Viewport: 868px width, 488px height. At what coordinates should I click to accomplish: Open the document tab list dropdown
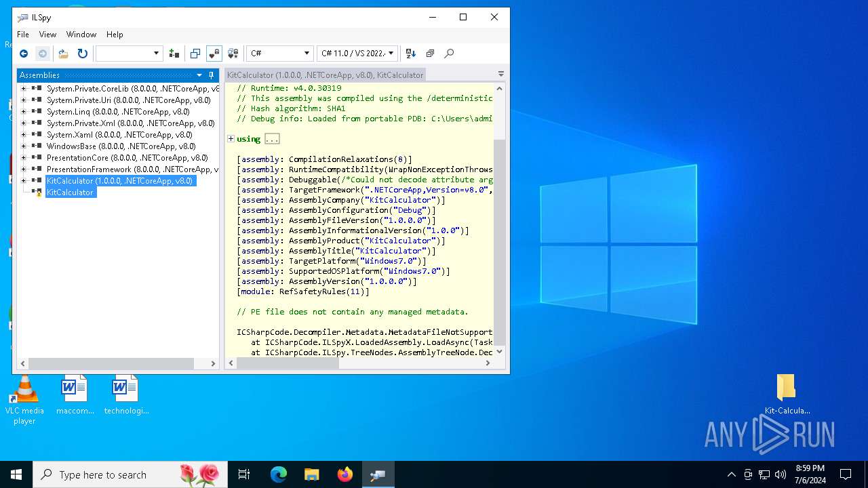pos(501,75)
